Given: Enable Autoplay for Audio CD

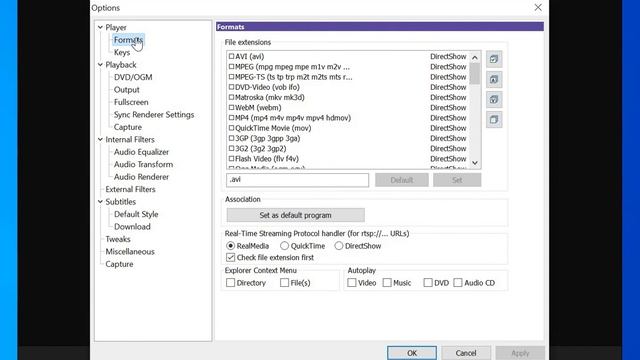Looking at the screenshot, I should pyautogui.click(x=458, y=282).
